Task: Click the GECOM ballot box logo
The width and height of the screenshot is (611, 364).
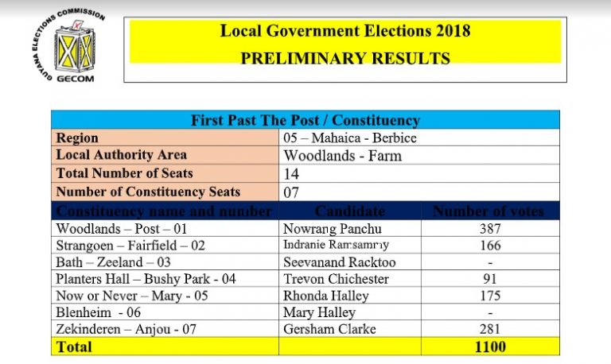Action: (x=69, y=46)
